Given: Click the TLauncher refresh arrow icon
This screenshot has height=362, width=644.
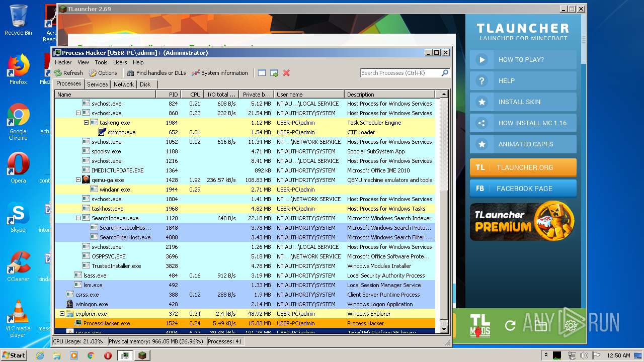Looking at the screenshot, I should pyautogui.click(x=510, y=325).
